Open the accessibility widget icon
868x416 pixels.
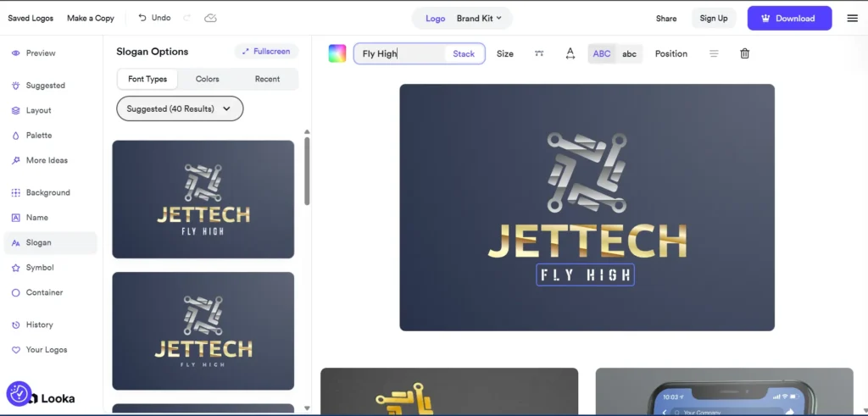click(x=19, y=394)
